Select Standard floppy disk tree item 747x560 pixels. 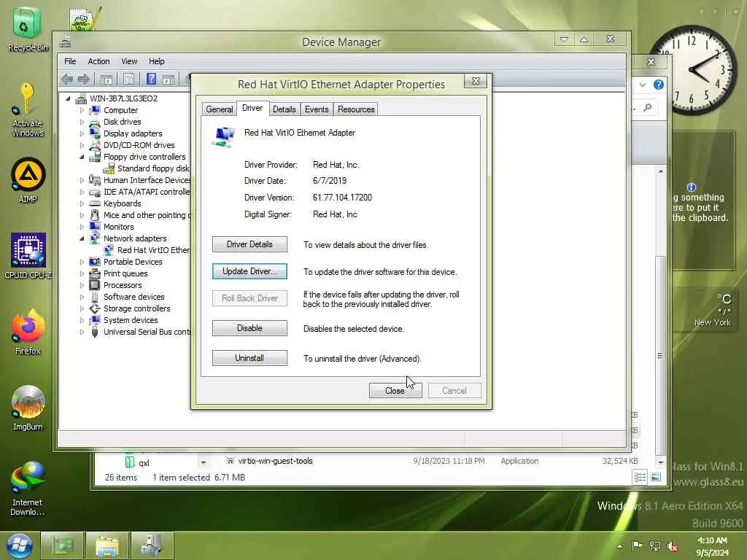147,168
